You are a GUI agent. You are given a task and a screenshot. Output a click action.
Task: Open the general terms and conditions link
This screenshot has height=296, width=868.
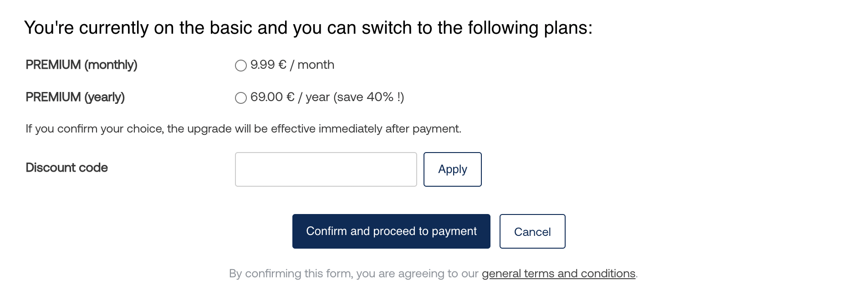tap(558, 274)
